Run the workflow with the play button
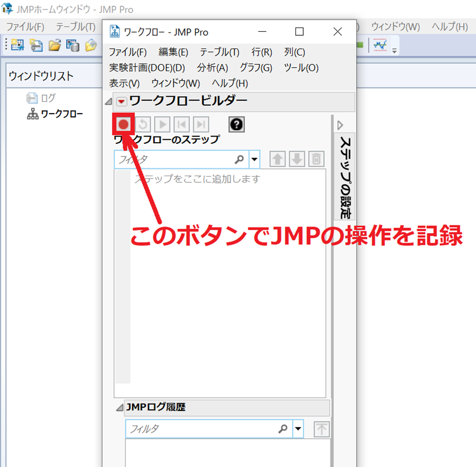This screenshot has width=476, height=467. (162, 124)
